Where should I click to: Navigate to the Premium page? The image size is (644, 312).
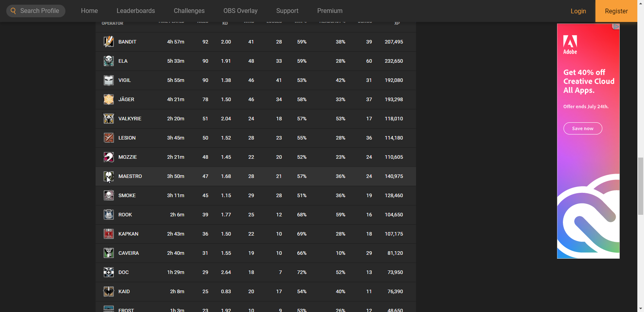click(329, 11)
